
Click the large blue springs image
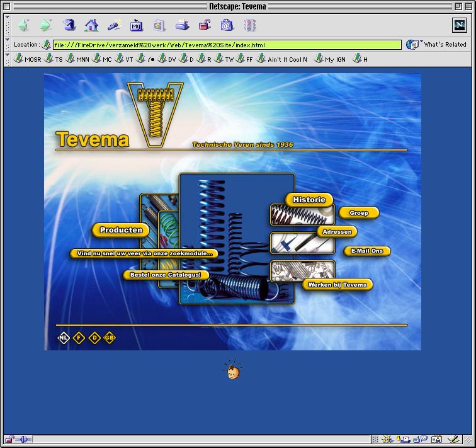point(237,238)
